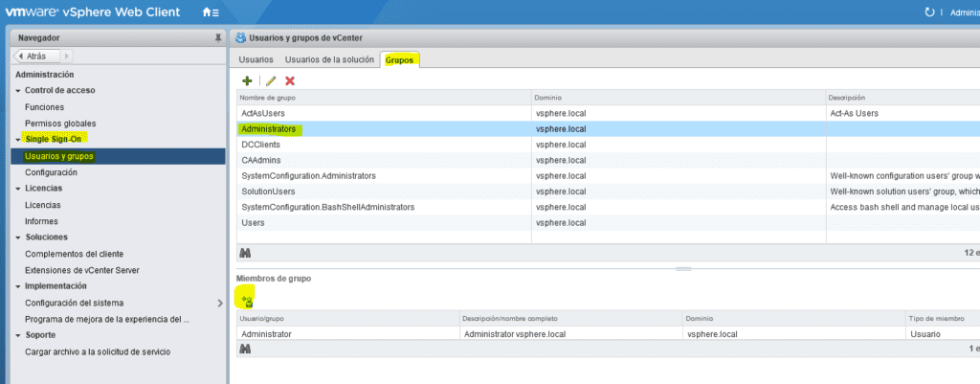The width and height of the screenshot is (980, 384).
Task: Click the refresh icon in header
Action: [x=928, y=12]
